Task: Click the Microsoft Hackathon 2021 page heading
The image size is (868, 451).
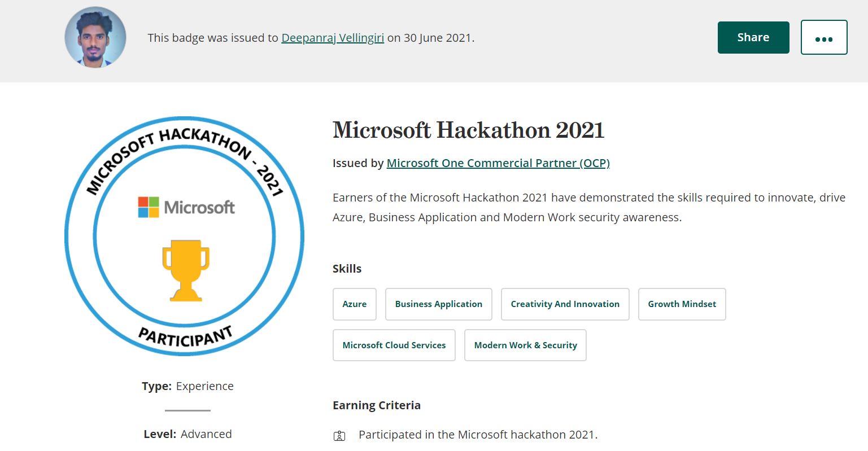Action: click(468, 130)
